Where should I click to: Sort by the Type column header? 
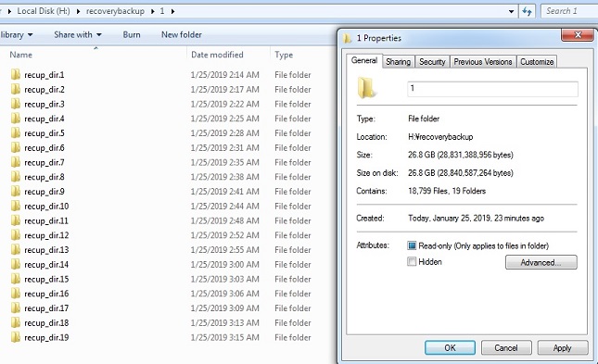pyautogui.click(x=284, y=55)
